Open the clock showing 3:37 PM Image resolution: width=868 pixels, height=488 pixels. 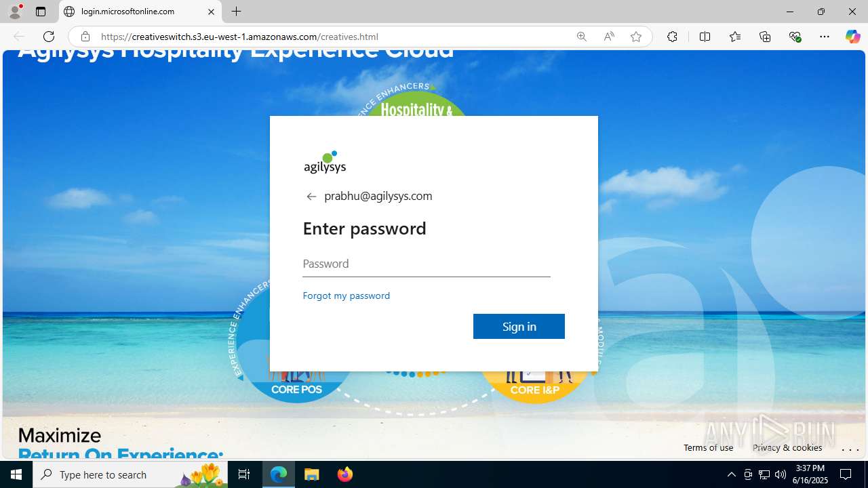pos(811,474)
